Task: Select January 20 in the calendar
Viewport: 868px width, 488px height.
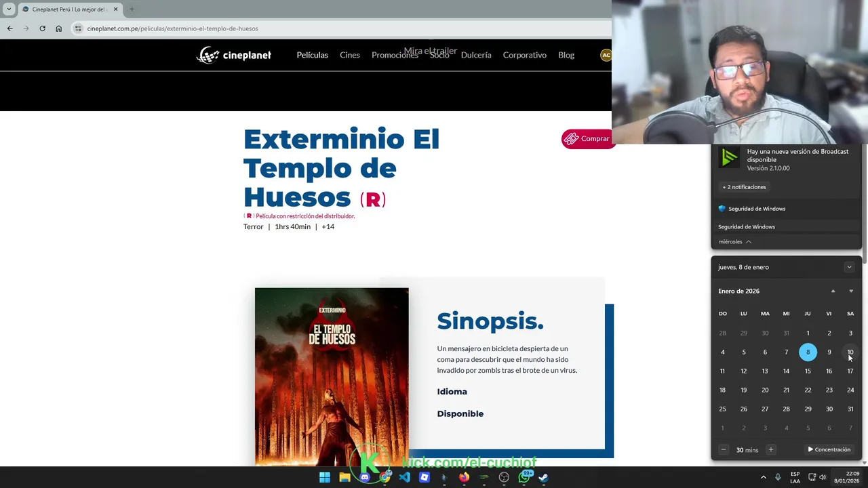Action: click(765, 390)
